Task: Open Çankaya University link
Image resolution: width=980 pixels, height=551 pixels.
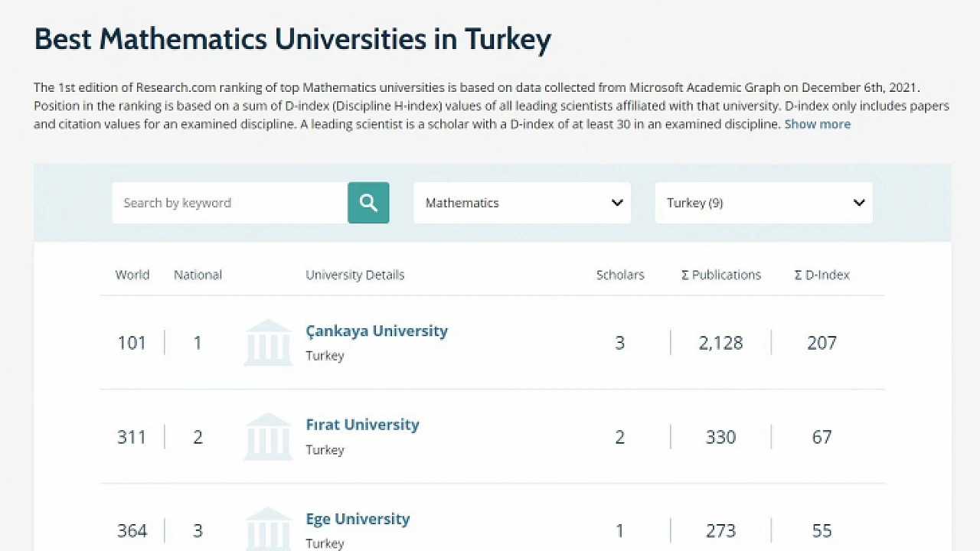Action: click(x=377, y=331)
